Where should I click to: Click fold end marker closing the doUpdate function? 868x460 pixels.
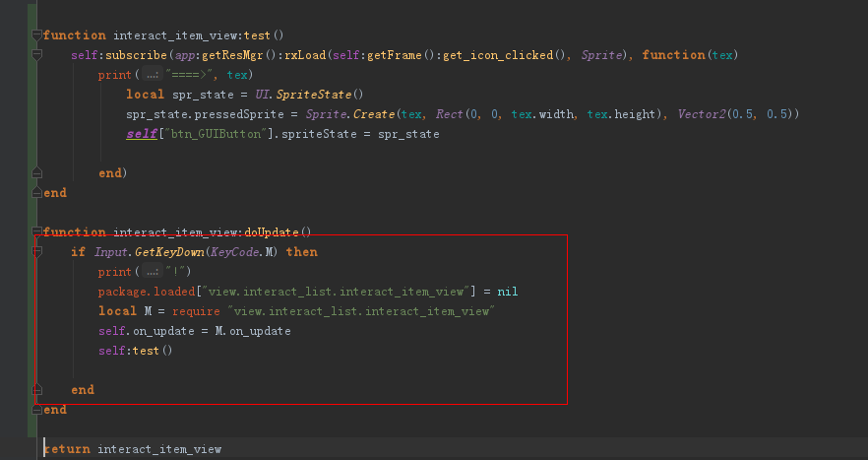(x=37, y=410)
